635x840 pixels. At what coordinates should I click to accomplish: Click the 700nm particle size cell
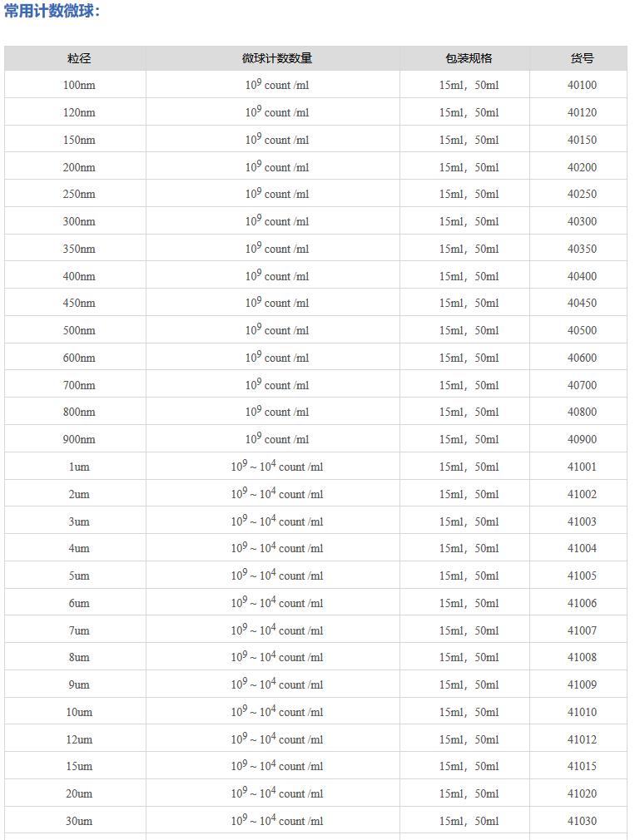(79, 385)
